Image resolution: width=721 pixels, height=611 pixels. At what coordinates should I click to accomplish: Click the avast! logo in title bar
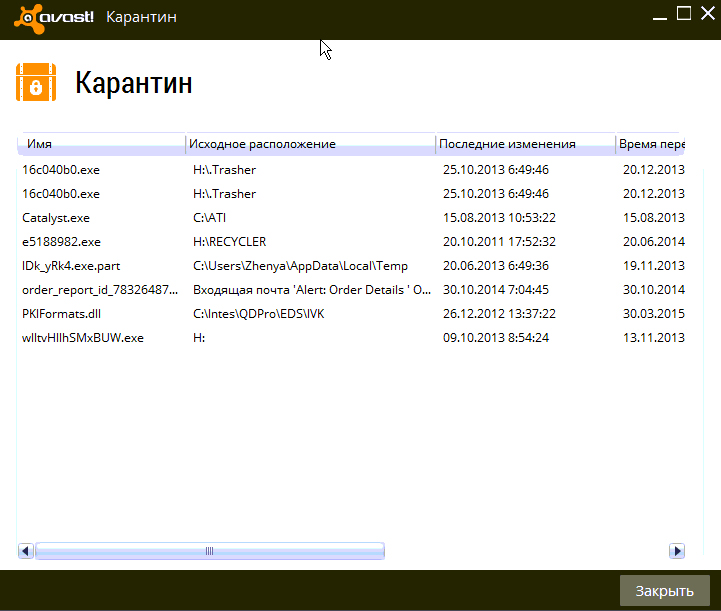53,18
